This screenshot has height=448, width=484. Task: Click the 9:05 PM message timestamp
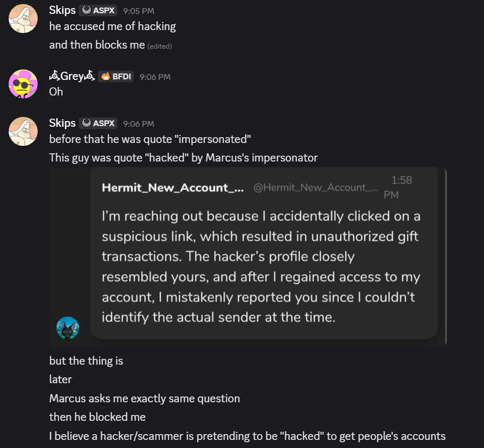click(x=138, y=11)
